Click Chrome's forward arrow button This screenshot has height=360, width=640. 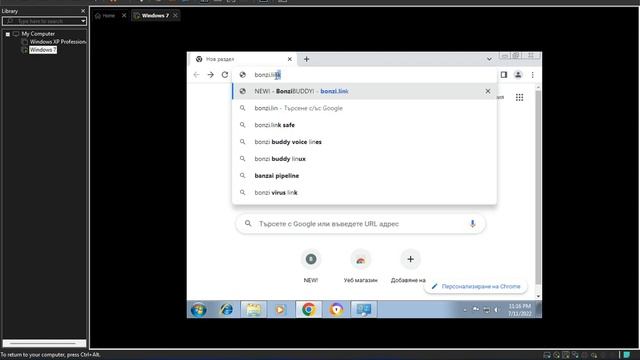[211, 75]
